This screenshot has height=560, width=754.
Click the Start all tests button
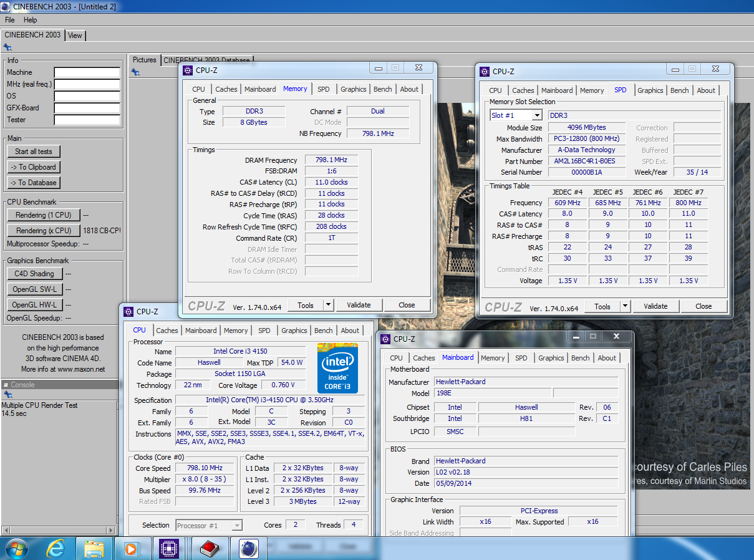(34, 152)
